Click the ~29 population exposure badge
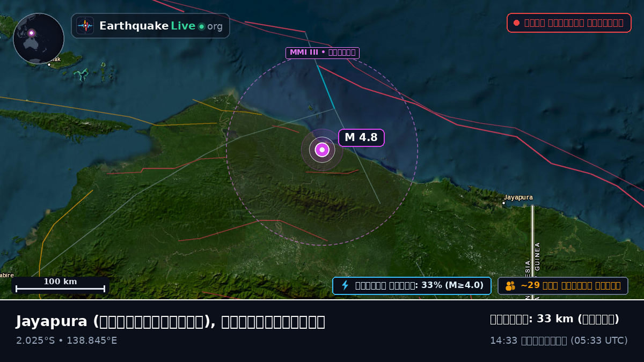 tap(563, 286)
